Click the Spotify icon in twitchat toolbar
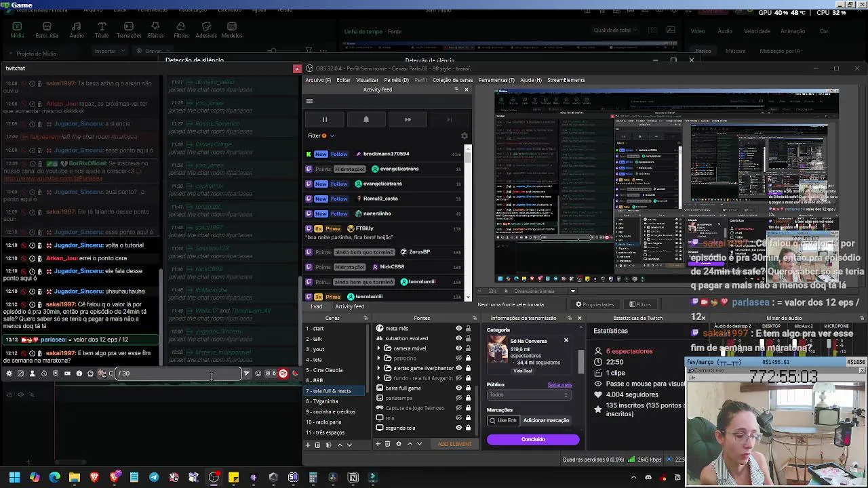Image resolution: width=868 pixels, height=488 pixels. click(x=283, y=373)
